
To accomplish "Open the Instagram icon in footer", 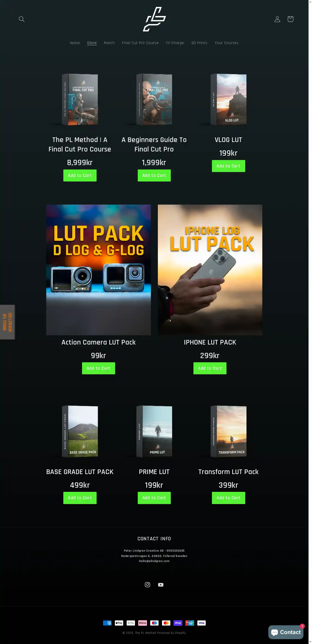I will [148, 584].
